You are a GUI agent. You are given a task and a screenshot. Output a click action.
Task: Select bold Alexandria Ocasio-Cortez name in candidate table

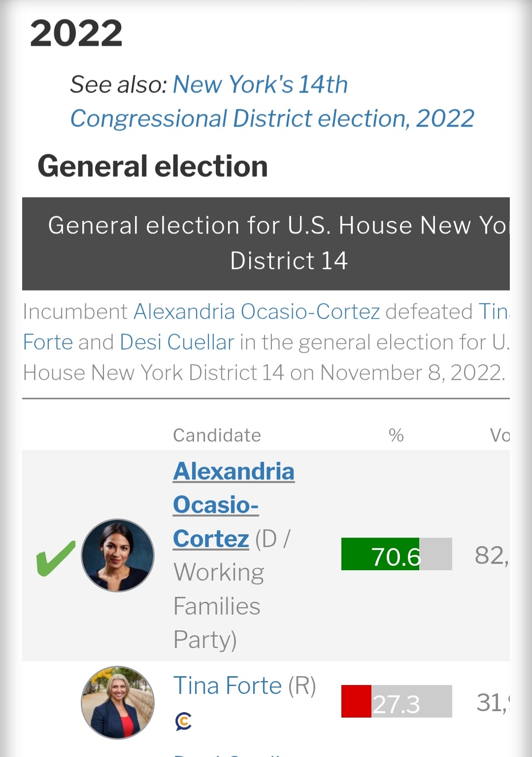coord(233,505)
